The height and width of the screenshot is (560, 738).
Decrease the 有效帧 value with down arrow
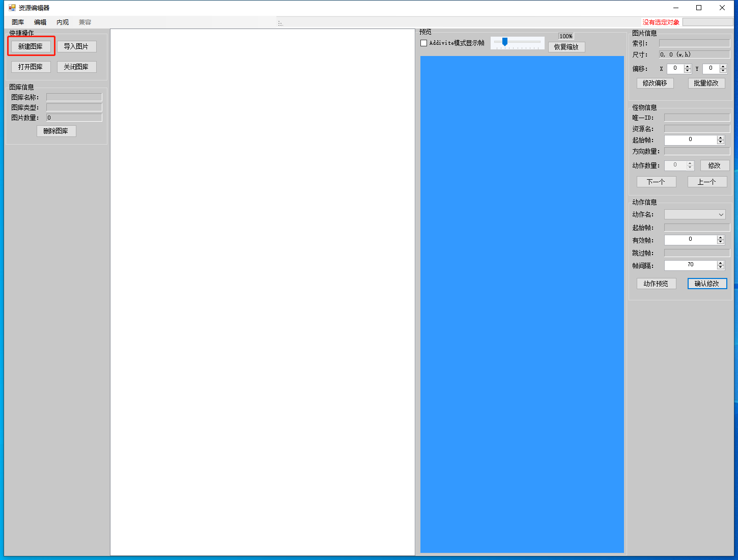[720, 242]
